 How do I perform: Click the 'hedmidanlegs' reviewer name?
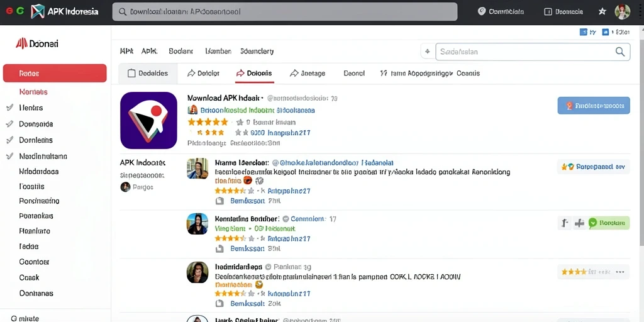[238, 266]
